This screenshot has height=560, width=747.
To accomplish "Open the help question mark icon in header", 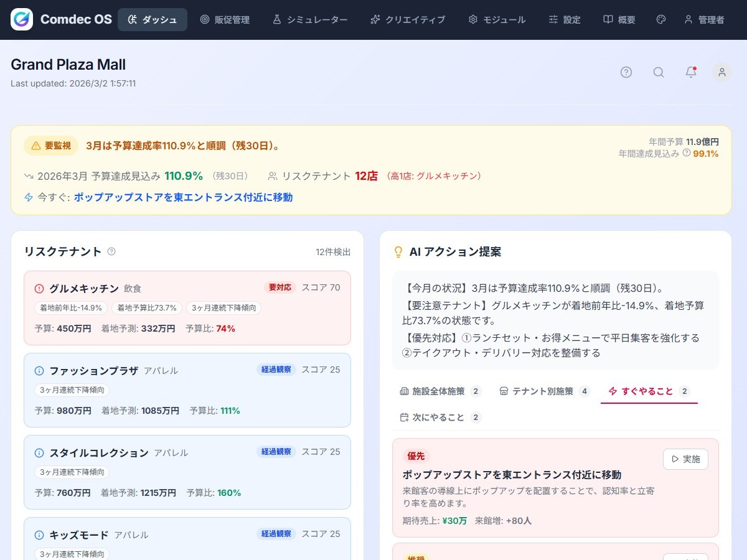I will [x=626, y=72].
